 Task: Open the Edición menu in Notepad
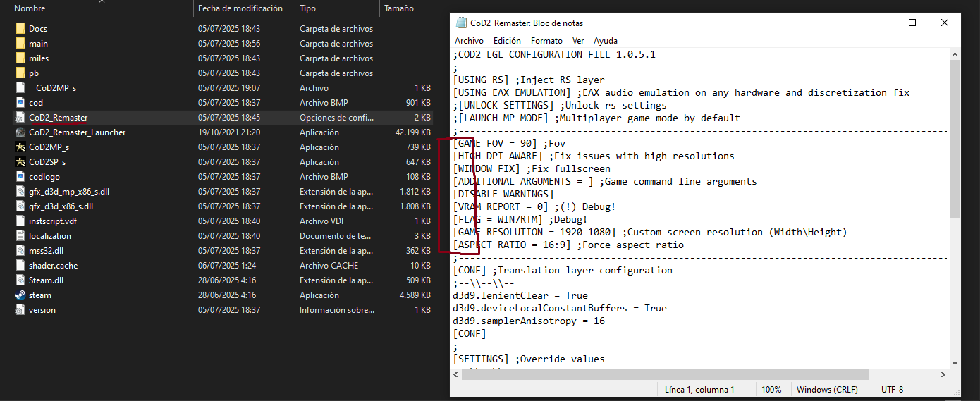[x=507, y=41]
